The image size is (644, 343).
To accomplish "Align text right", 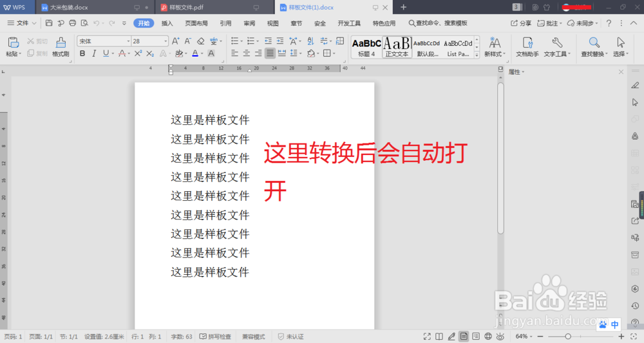I will (x=258, y=53).
